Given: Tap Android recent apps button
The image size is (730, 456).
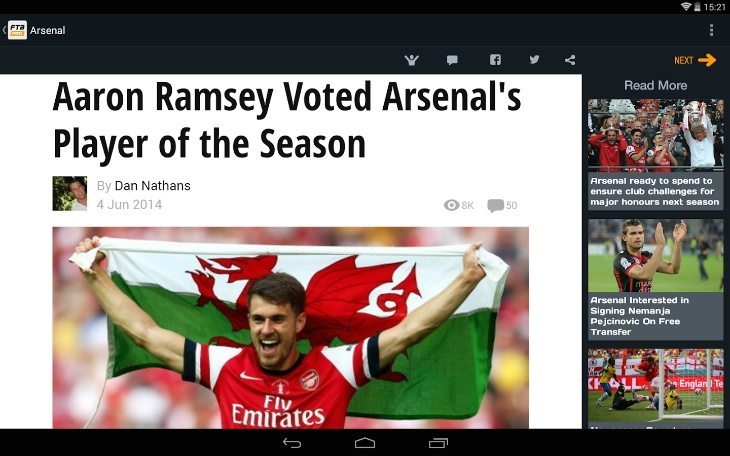Looking at the screenshot, I should [x=438, y=443].
